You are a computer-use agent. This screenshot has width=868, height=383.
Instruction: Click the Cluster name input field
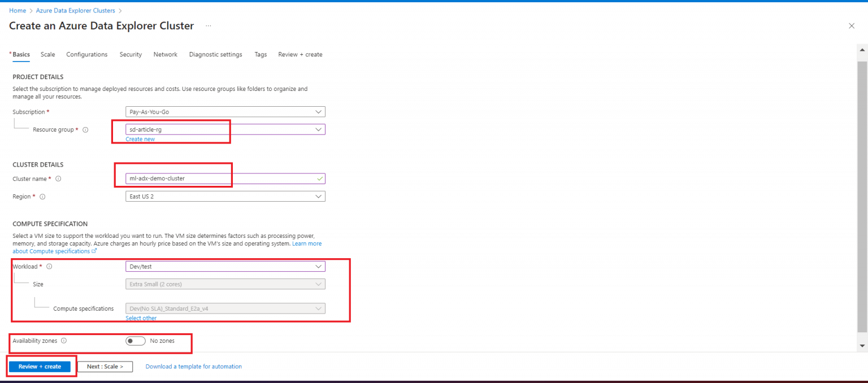(x=225, y=179)
